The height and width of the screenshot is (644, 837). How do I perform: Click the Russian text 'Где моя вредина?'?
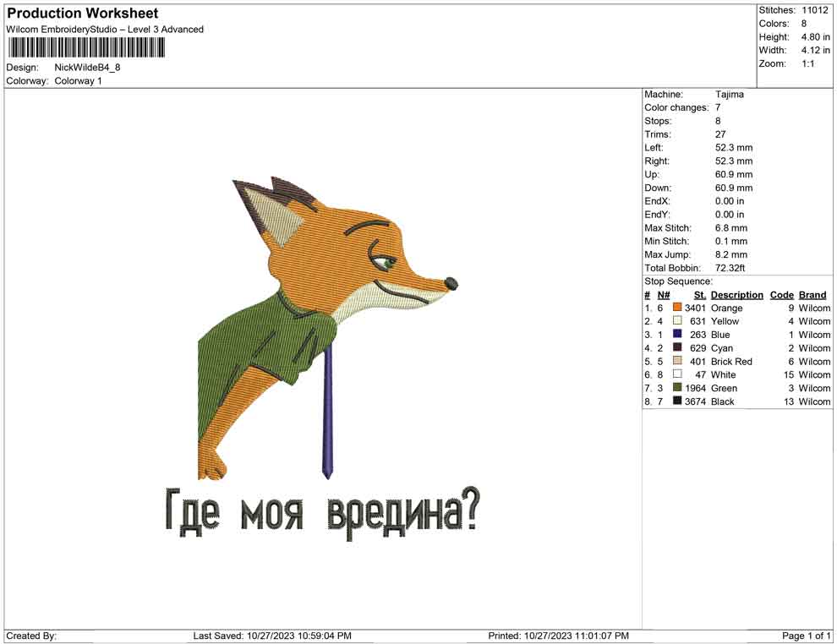click(x=323, y=513)
